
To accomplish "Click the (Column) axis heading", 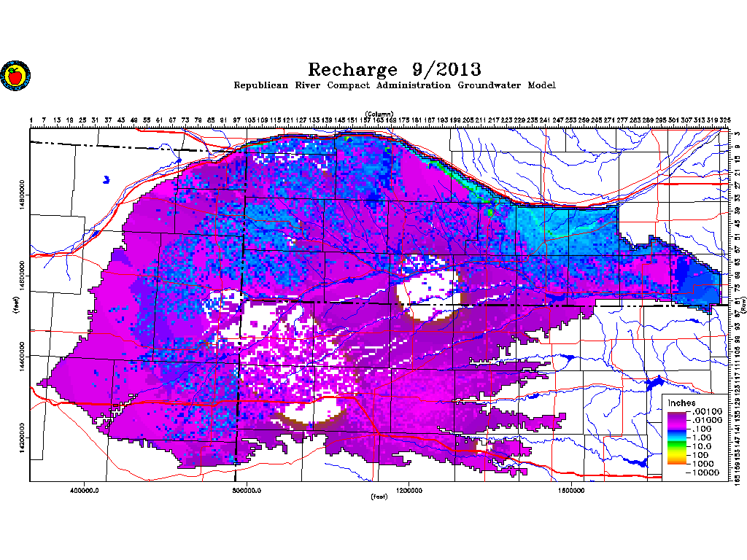I will [x=379, y=114].
